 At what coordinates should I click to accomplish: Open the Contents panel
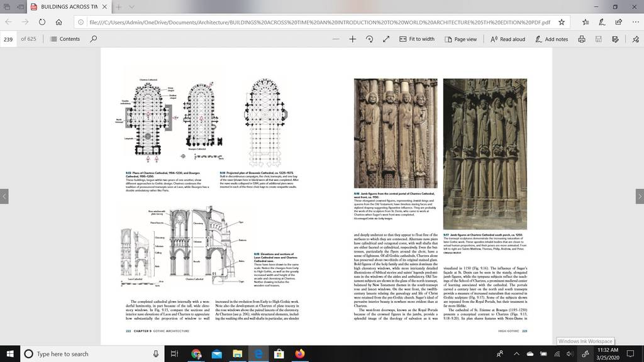pos(65,39)
